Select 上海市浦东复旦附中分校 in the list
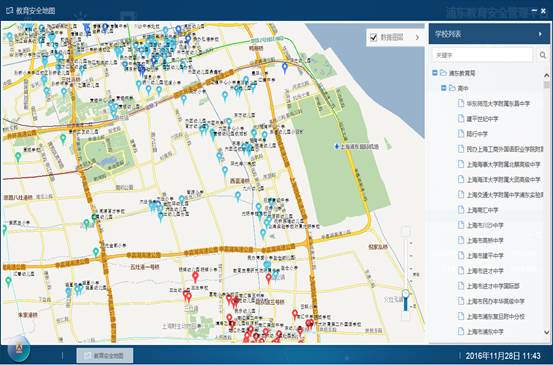 point(495,317)
